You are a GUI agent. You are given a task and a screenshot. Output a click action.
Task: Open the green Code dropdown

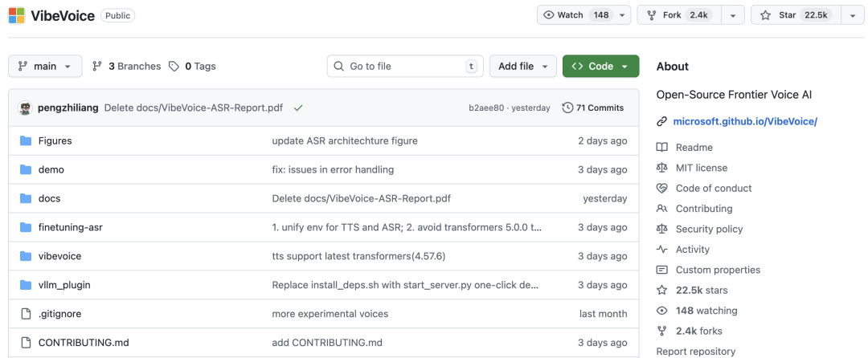pos(600,66)
